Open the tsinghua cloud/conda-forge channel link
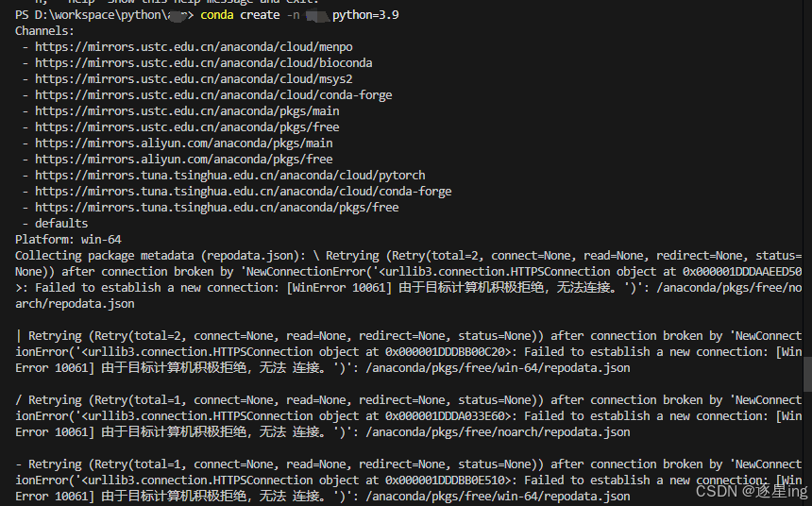 pyautogui.click(x=244, y=192)
